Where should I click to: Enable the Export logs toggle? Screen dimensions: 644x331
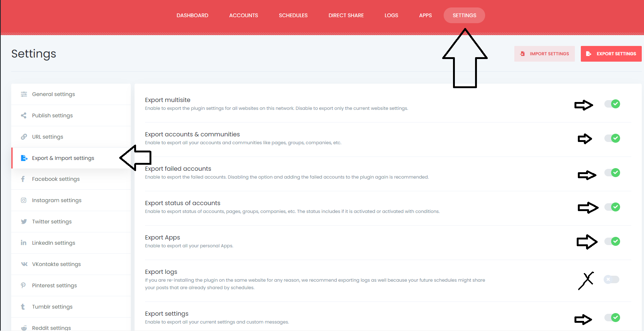tap(612, 279)
